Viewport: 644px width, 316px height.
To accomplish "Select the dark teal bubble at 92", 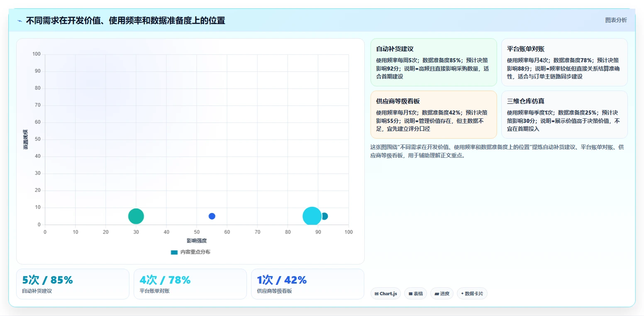I will click(325, 216).
